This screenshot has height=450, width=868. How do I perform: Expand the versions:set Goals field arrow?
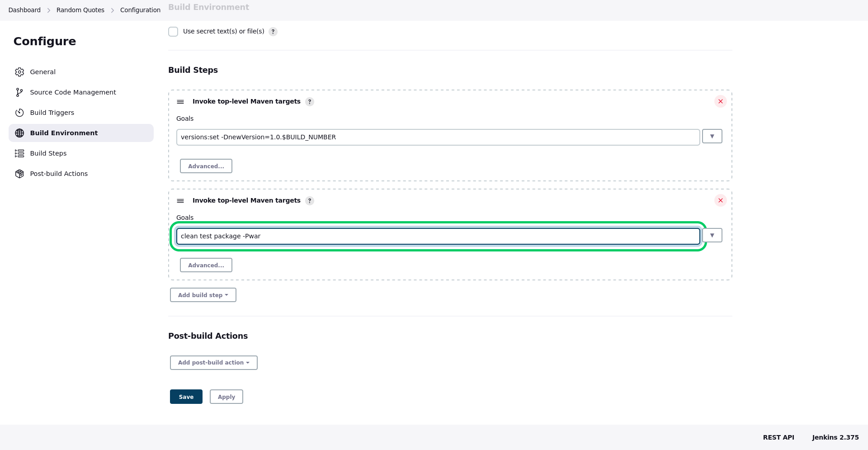(712, 136)
